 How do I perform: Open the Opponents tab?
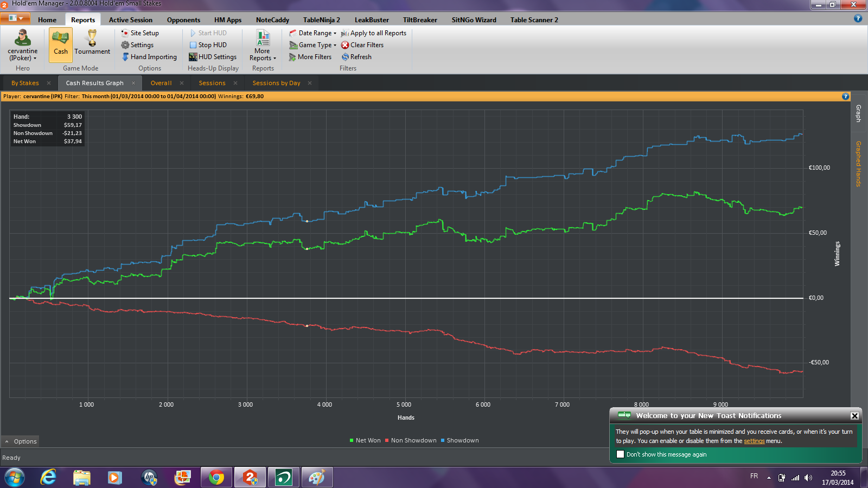tap(183, 20)
